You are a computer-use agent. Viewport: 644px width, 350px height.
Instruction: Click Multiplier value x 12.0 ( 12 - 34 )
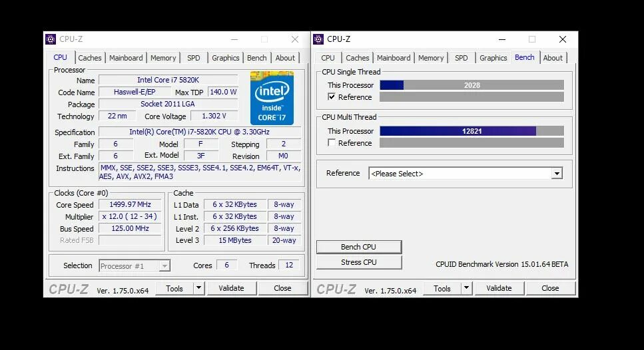[x=130, y=216]
